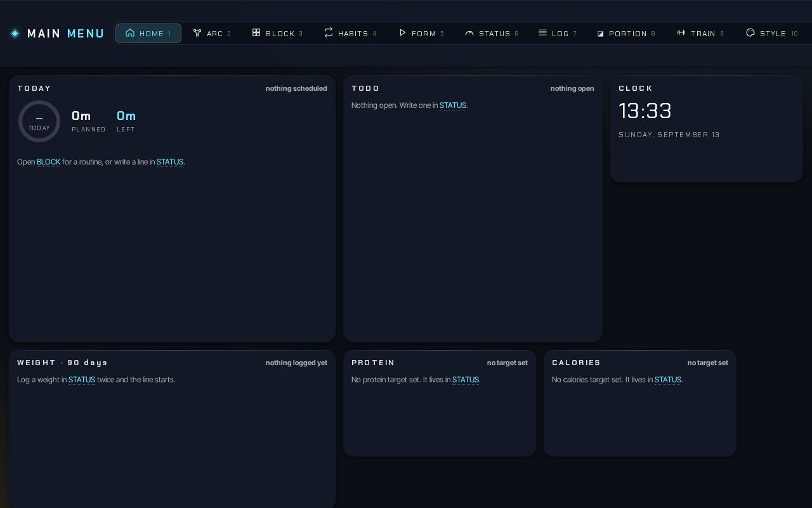This screenshot has height=508, width=812.
Task: Click the 13:33 clock time
Action: pyautogui.click(x=645, y=111)
